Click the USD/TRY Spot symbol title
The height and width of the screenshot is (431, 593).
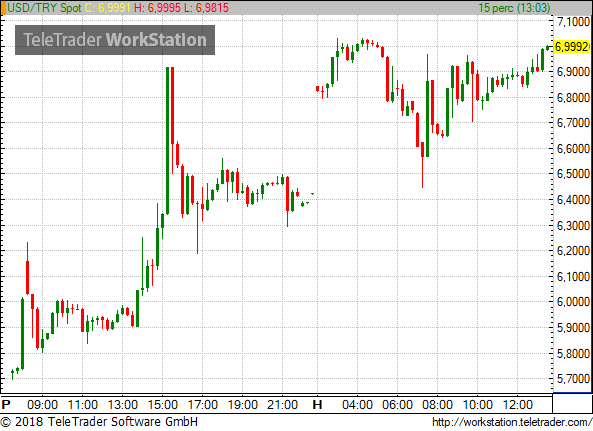coord(44,8)
